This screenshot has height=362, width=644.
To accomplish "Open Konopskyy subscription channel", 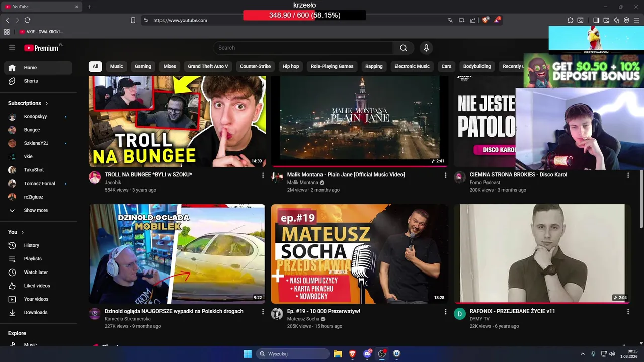I will pyautogui.click(x=38, y=116).
